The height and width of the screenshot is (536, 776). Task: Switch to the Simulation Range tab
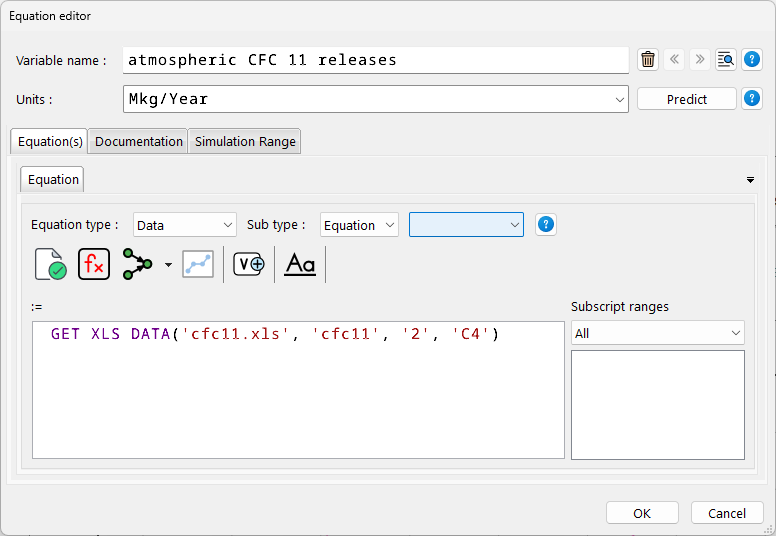point(245,142)
